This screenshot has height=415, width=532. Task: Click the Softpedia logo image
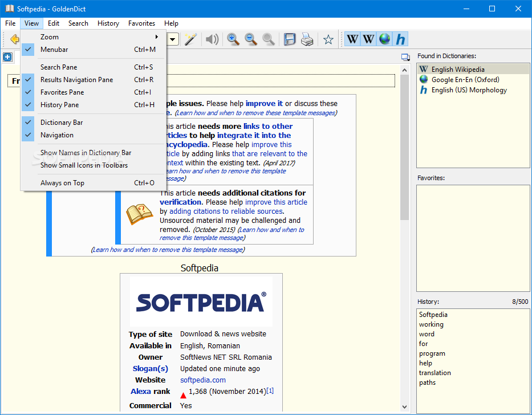pos(201,302)
